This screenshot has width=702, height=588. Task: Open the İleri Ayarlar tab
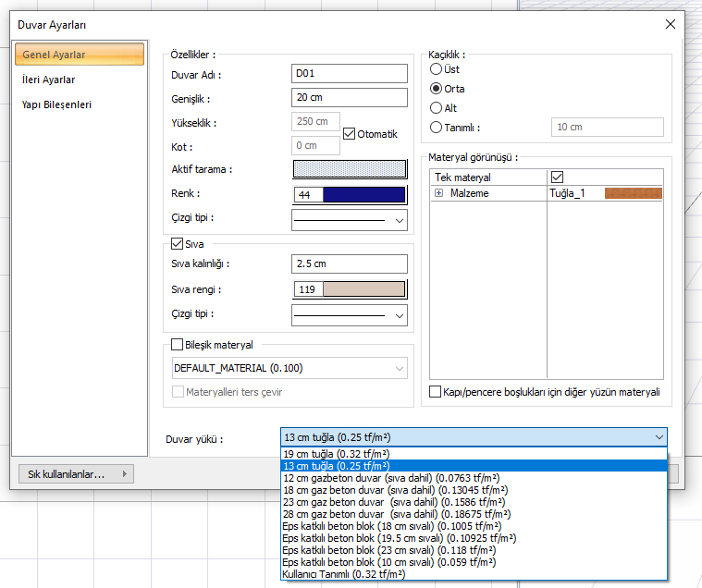[x=48, y=80]
